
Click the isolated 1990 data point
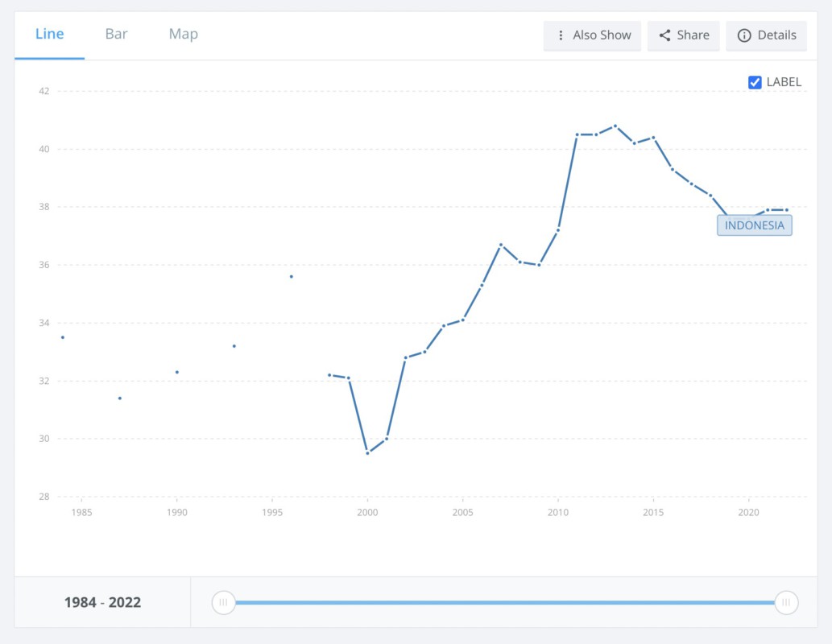(177, 372)
